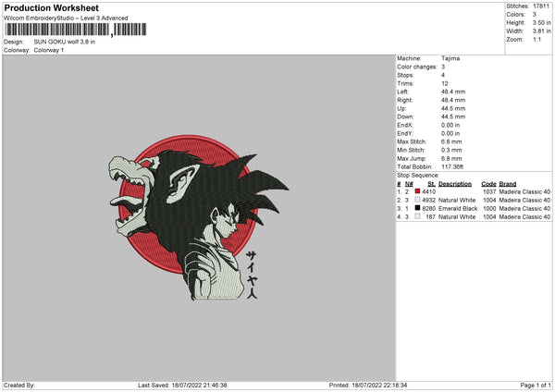The width and height of the screenshot is (555, 392).
Task: Click the Up value '44.5 mm'
Action: (453, 108)
